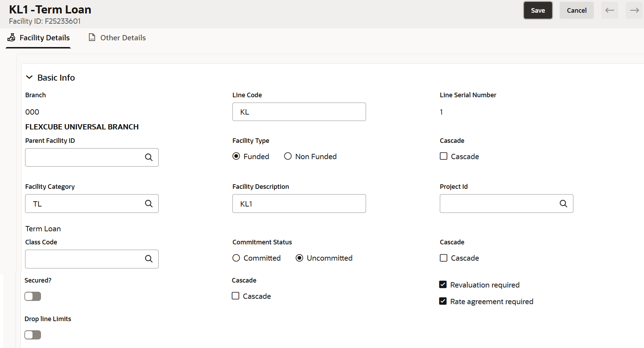Collapse the Basic Info section

tap(30, 77)
